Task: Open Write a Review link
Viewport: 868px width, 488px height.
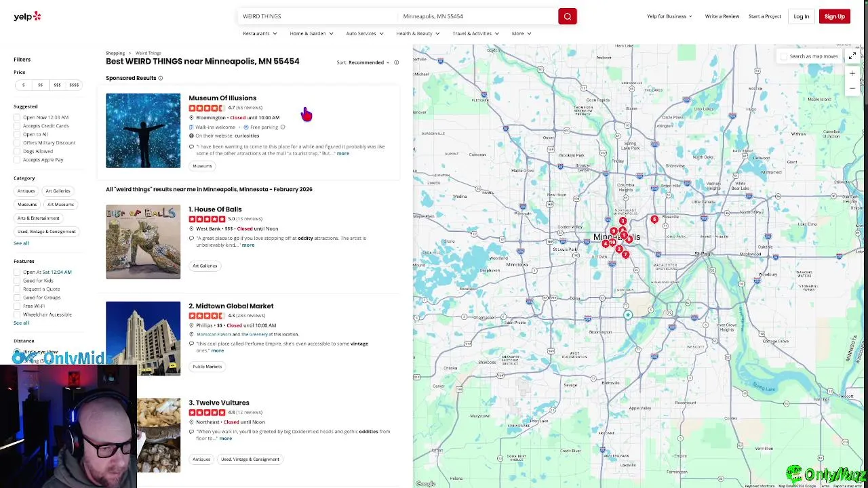Action: pos(722,16)
